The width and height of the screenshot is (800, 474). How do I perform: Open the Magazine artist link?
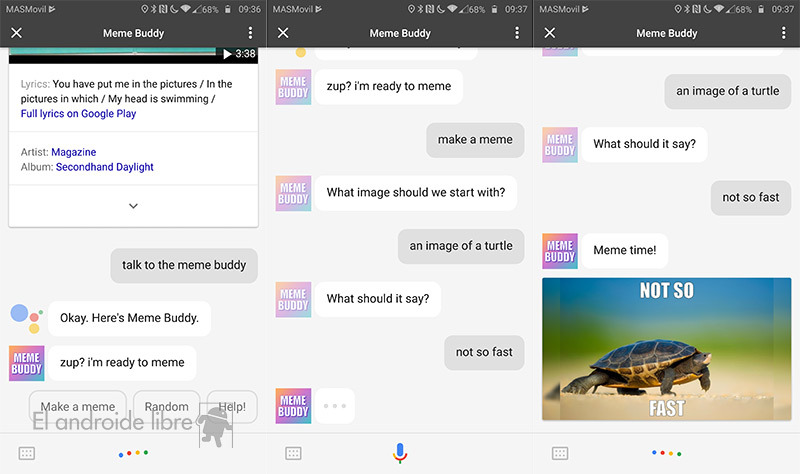[73, 151]
